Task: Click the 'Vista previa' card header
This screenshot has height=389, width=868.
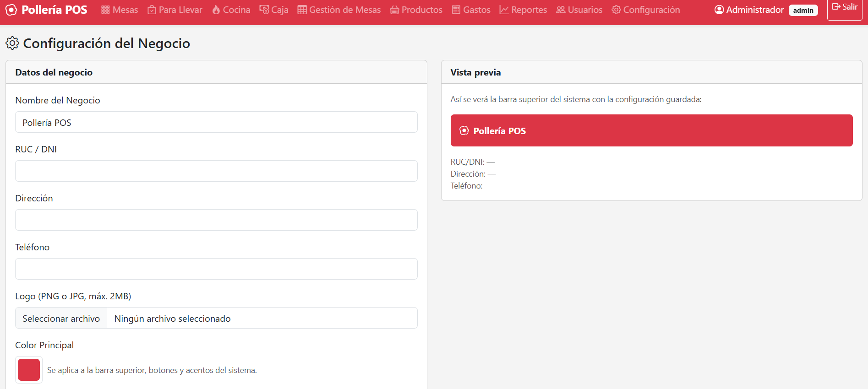Action: 652,72
